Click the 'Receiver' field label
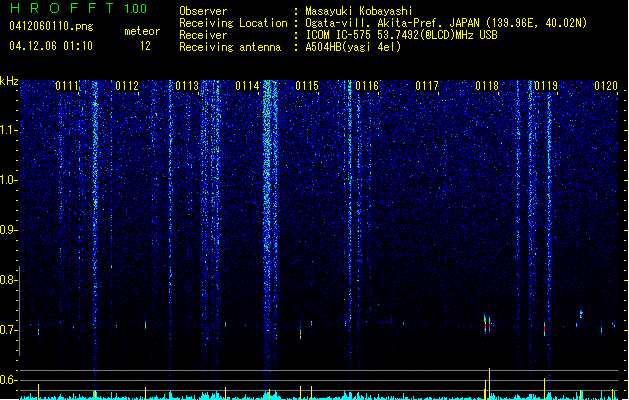 [x=203, y=35]
